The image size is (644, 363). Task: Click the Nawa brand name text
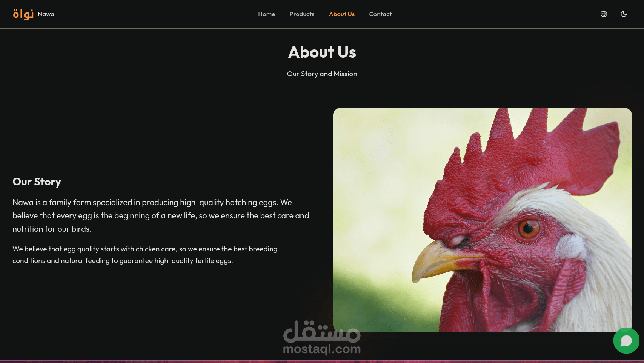[46, 14]
